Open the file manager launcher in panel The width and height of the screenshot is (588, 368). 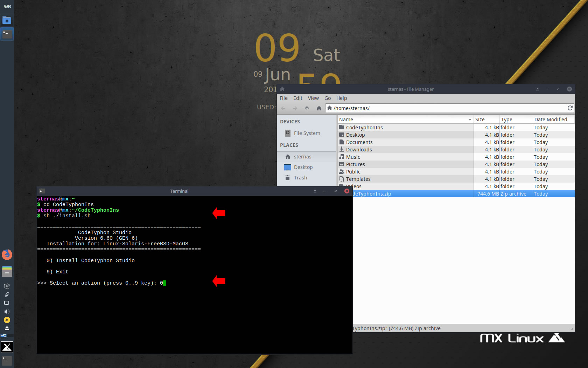7,272
